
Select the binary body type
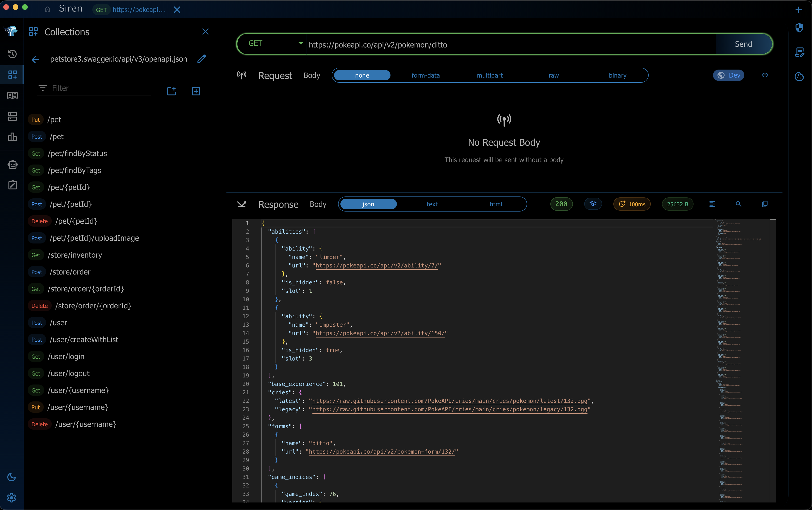[617, 75]
